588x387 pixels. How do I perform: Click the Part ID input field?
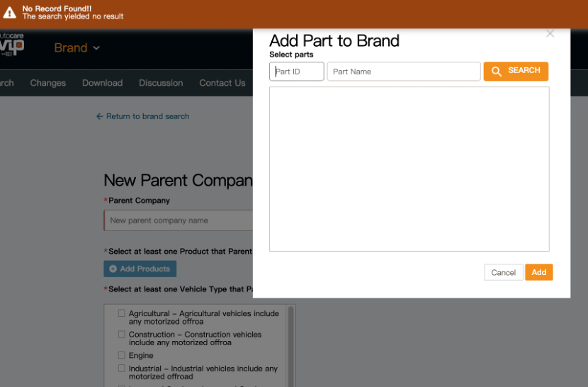point(297,72)
